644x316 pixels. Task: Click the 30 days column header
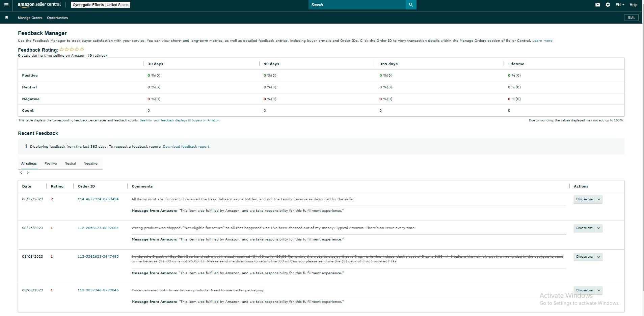click(x=155, y=64)
